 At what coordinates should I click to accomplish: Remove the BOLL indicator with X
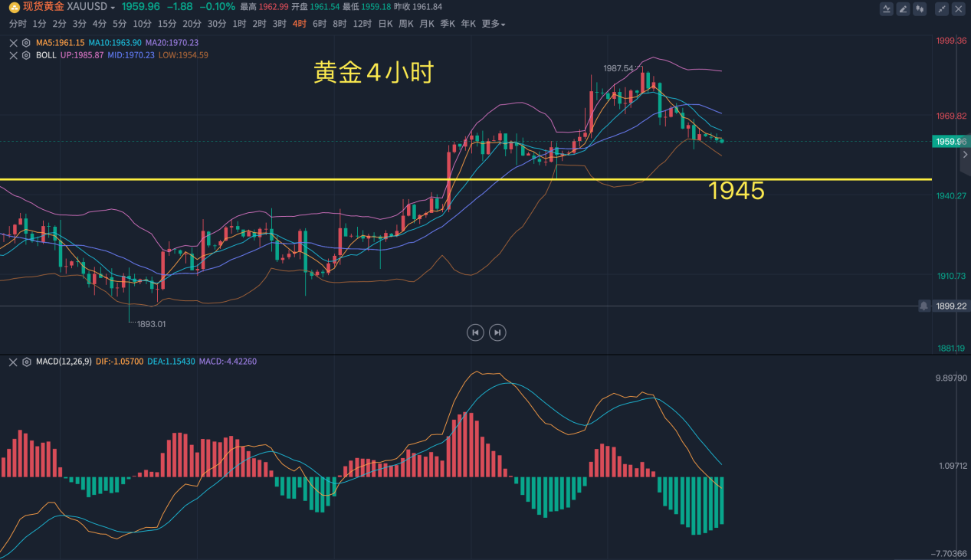[x=13, y=55]
